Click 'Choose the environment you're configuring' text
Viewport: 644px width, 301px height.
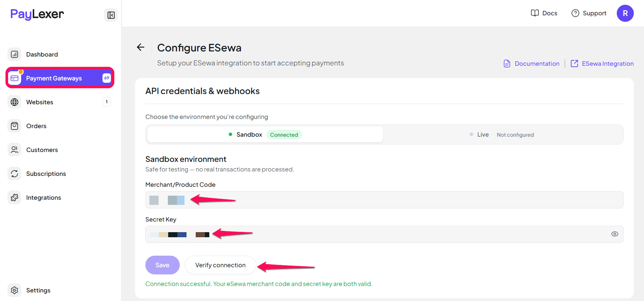pyautogui.click(x=206, y=117)
